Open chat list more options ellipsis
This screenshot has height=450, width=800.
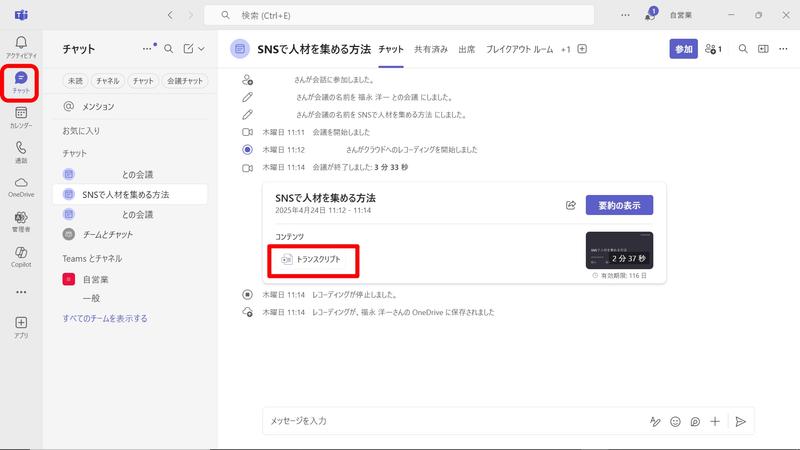pos(147,49)
